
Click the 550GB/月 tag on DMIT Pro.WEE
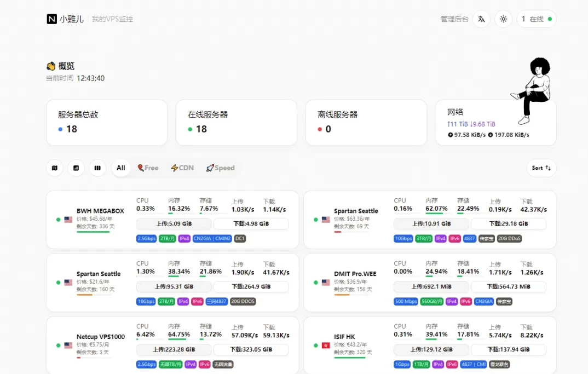[431, 302]
